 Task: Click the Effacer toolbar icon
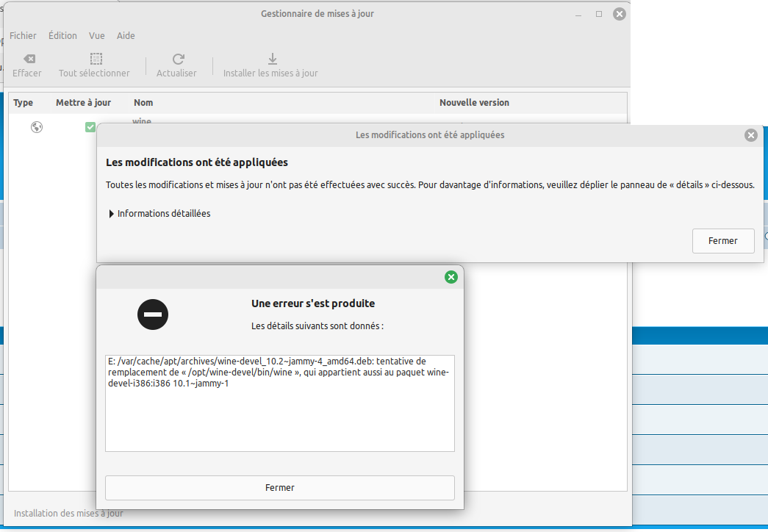point(28,60)
